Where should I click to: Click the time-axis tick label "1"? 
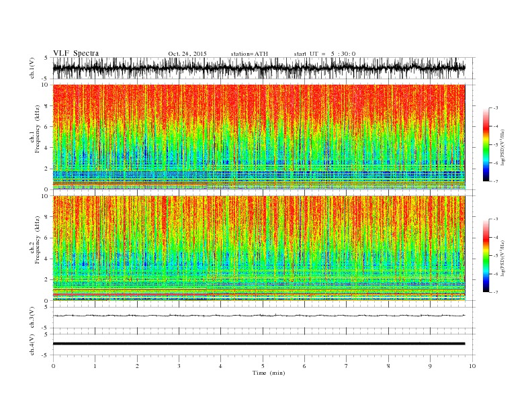click(x=95, y=366)
